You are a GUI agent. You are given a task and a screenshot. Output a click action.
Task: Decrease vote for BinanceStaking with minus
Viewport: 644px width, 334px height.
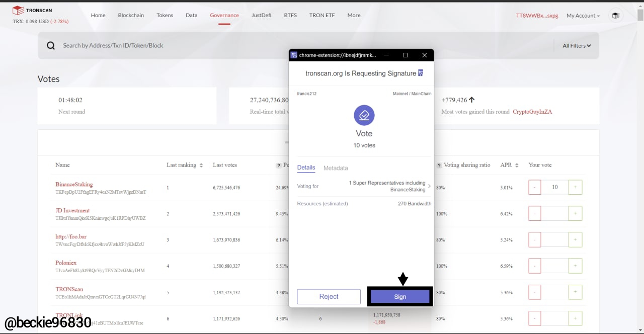click(534, 187)
